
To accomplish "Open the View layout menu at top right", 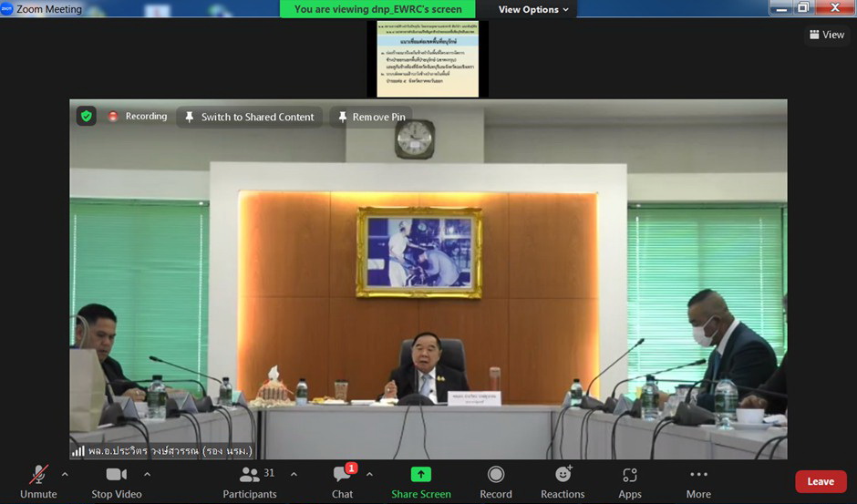I will click(x=826, y=35).
